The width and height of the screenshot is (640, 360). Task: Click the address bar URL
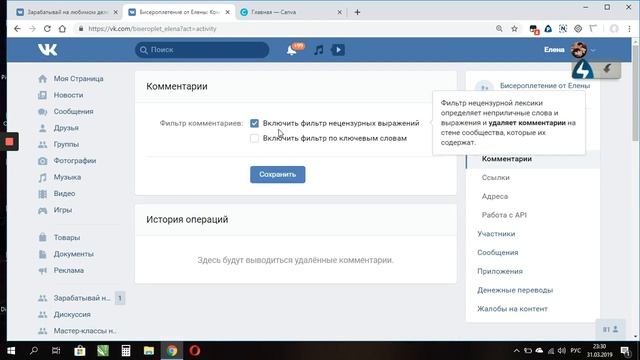tap(152, 29)
